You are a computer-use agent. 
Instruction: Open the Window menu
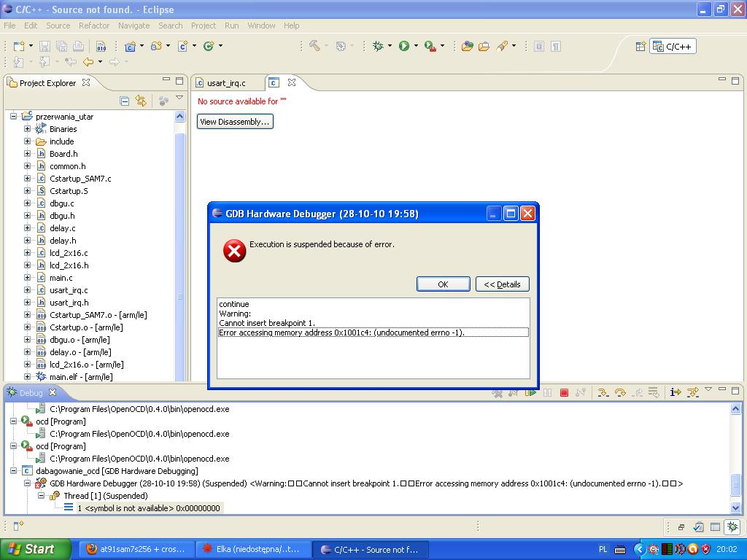[x=261, y=26]
